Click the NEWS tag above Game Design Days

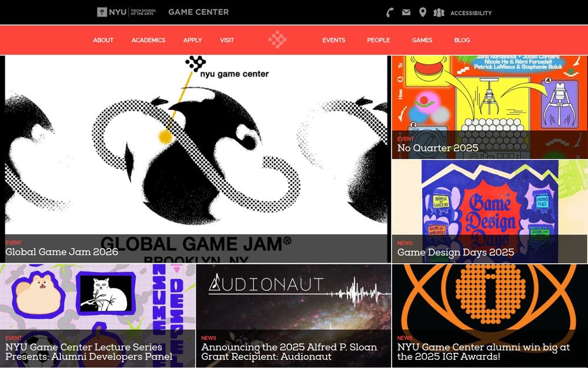click(405, 243)
